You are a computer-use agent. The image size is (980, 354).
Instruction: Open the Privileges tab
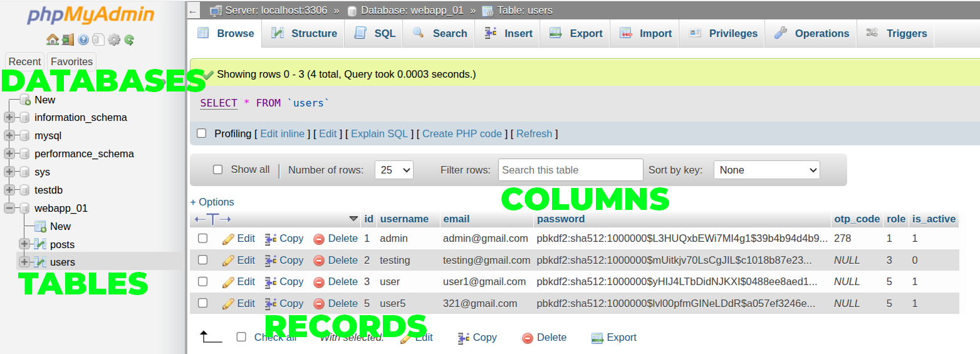click(x=723, y=33)
